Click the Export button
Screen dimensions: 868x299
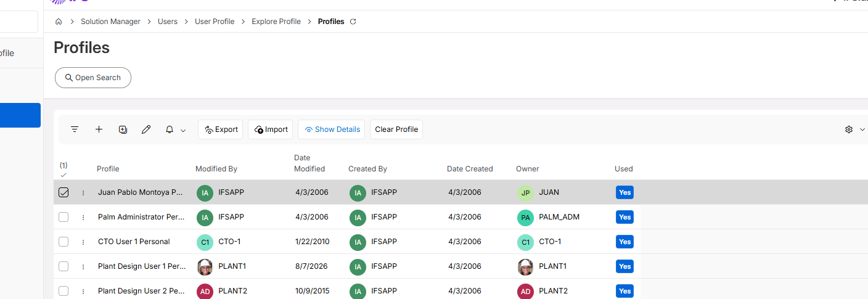tap(221, 129)
